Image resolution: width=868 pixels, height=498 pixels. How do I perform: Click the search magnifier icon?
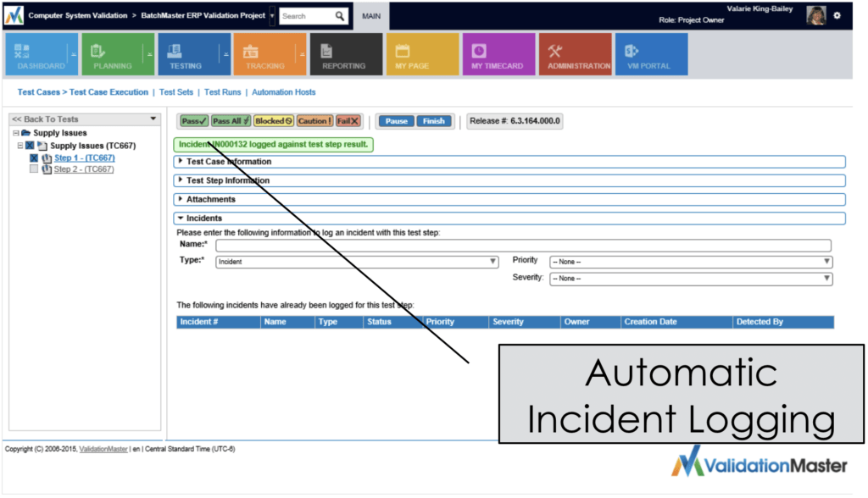[339, 16]
